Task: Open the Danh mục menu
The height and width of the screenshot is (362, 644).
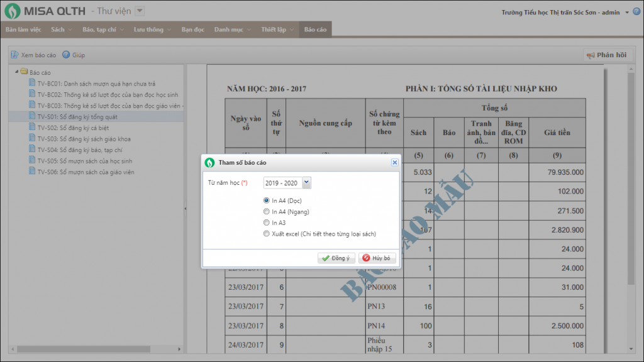Action: pyautogui.click(x=233, y=30)
